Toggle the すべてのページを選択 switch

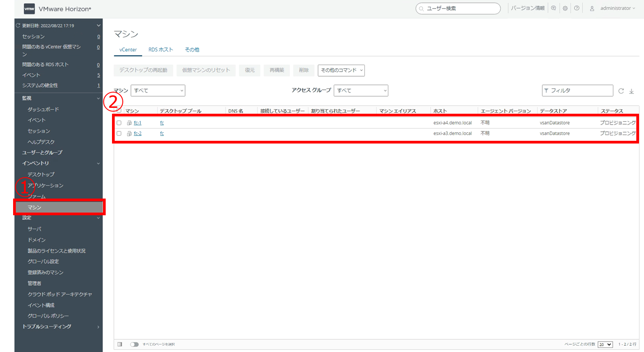[134, 344]
